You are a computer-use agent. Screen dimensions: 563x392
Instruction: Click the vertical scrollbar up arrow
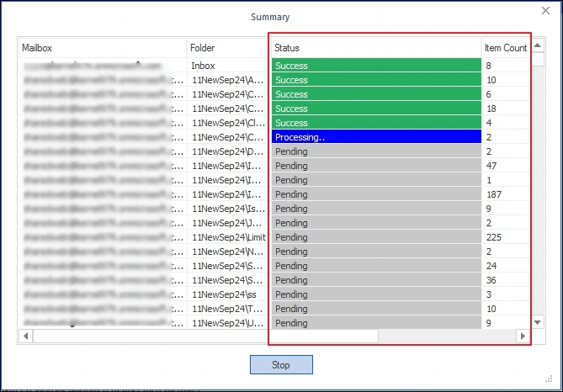click(x=538, y=45)
